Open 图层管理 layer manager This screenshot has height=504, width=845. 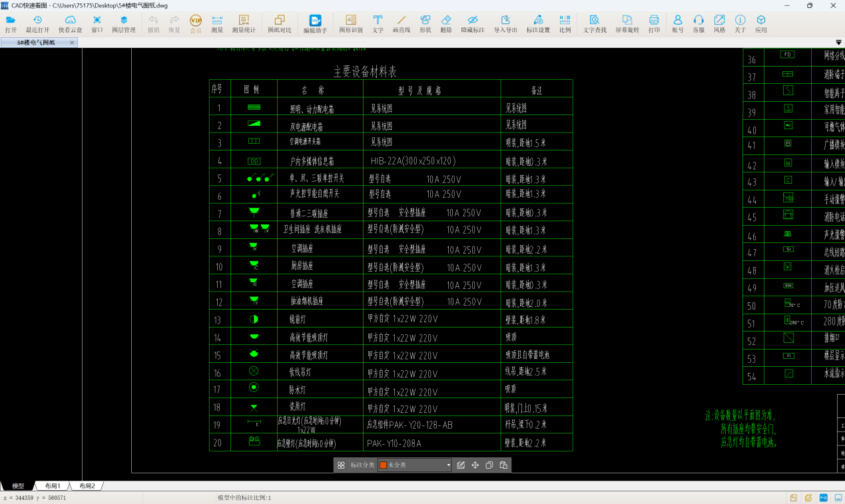tap(123, 24)
